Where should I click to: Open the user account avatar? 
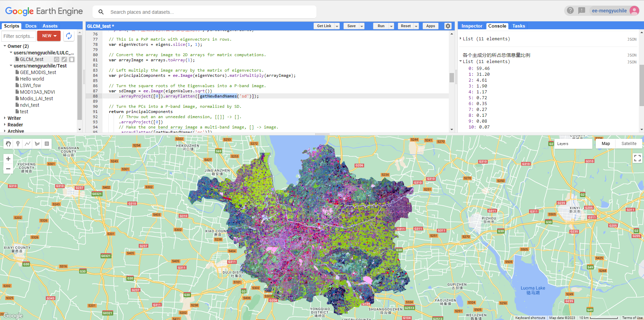634,11
